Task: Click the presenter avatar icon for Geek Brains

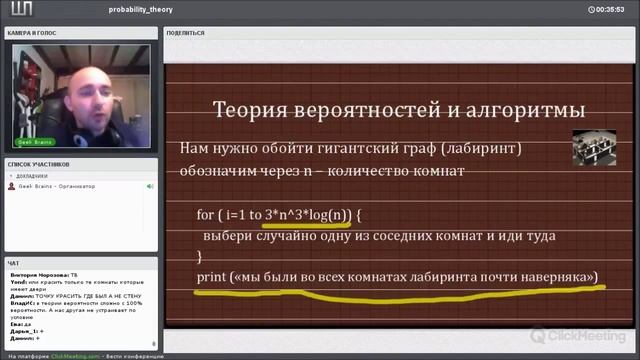Action: tap(11, 186)
